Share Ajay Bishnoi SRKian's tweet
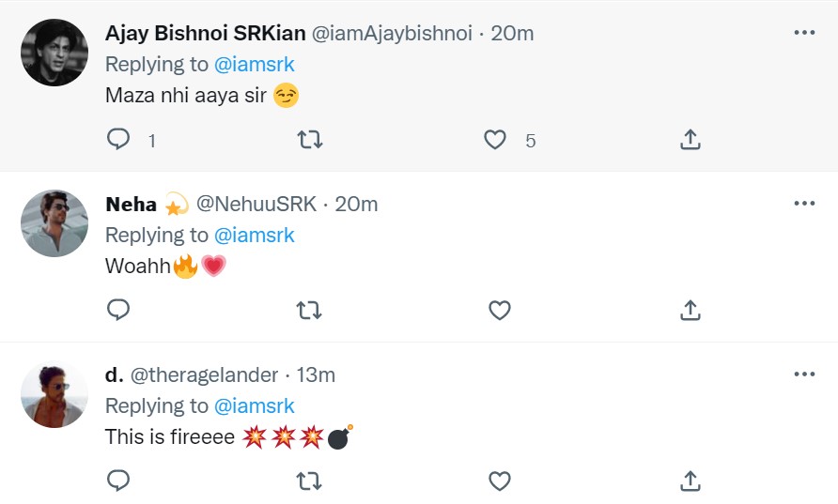This screenshot has width=838, height=504. coord(690,140)
